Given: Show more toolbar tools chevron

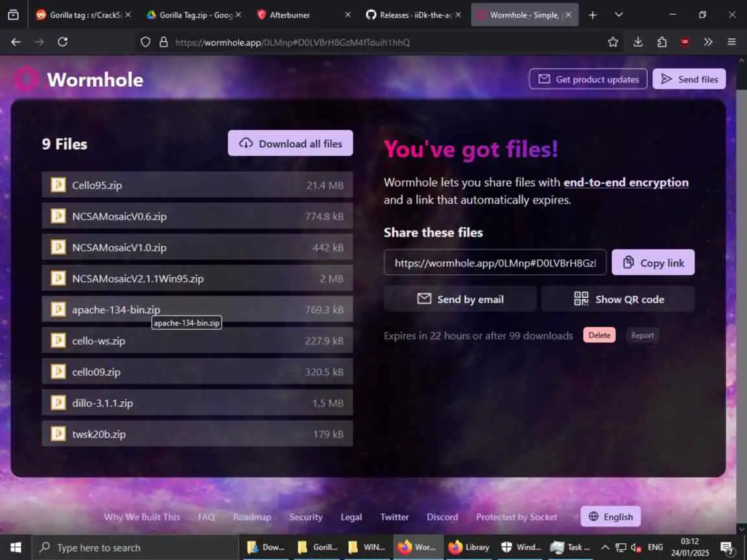Looking at the screenshot, I should [708, 42].
